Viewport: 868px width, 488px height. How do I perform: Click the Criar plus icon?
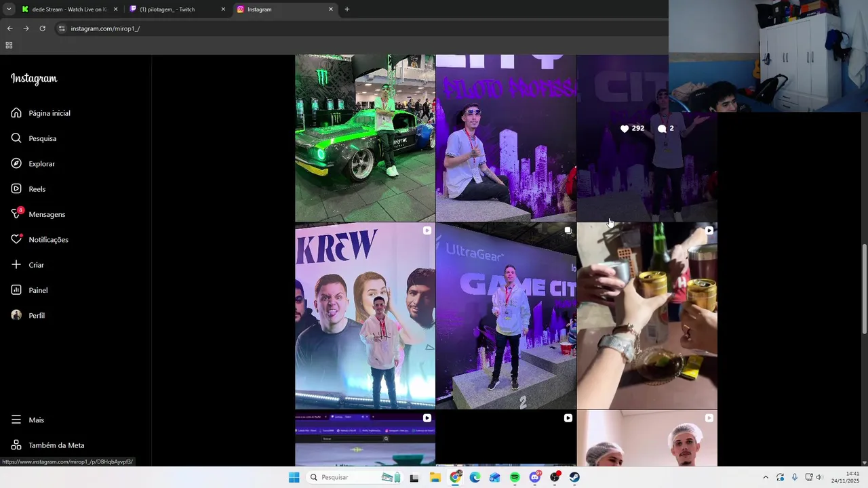click(16, 265)
